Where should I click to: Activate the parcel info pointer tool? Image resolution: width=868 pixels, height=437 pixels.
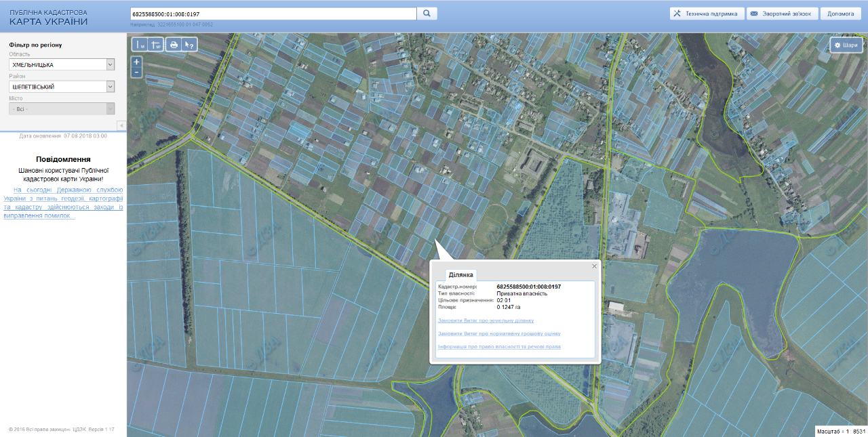(x=190, y=45)
